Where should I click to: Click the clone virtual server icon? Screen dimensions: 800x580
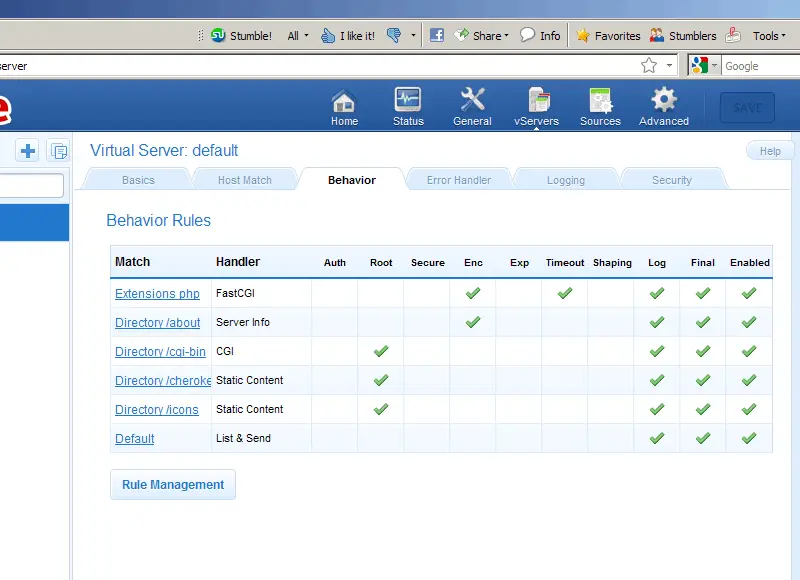[58, 150]
